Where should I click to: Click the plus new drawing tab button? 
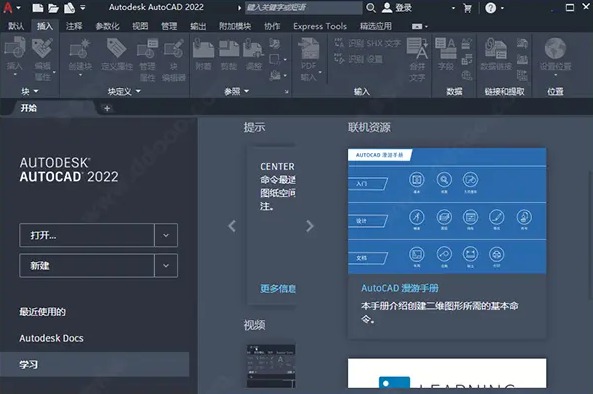[x=107, y=109]
